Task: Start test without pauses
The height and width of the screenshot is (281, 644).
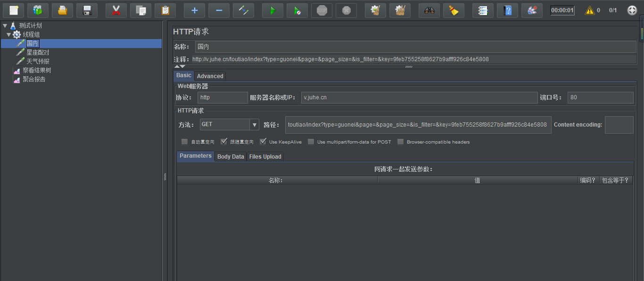Action: point(297,10)
